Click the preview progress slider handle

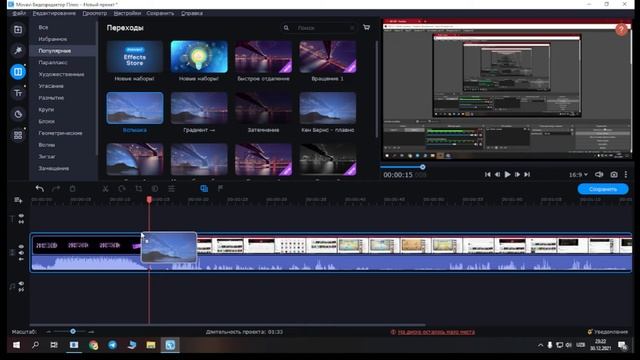[423, 167]
